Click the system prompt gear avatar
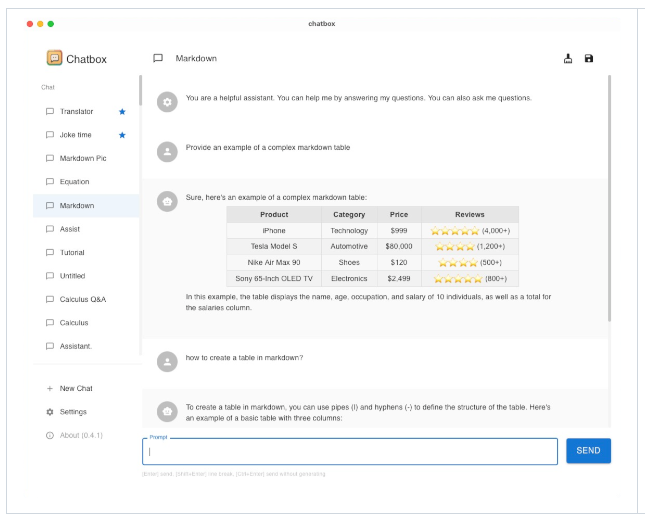The image size is (645, 522). (167, 102)
